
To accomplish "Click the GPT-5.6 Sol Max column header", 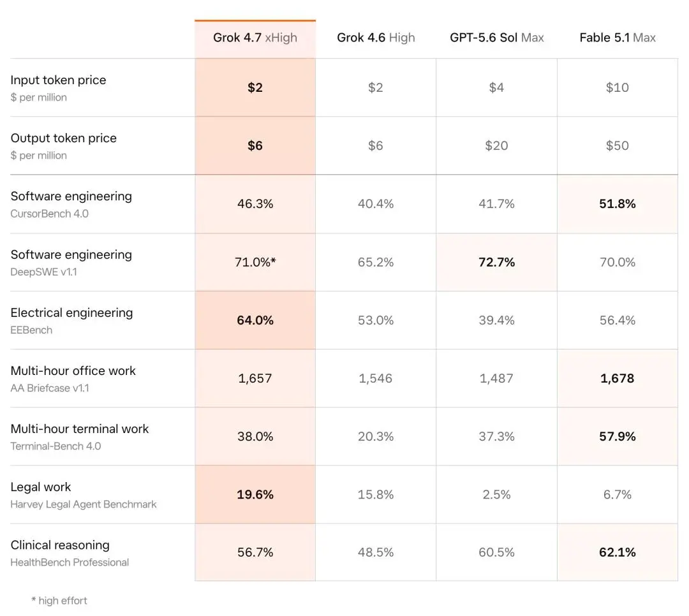I will click(x=496, y=38).
